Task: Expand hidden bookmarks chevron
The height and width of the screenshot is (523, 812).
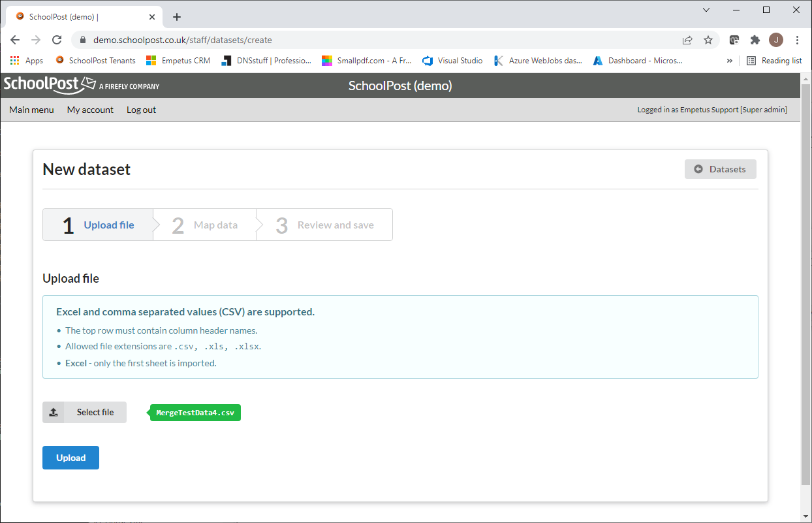Action: pos(730,61)
